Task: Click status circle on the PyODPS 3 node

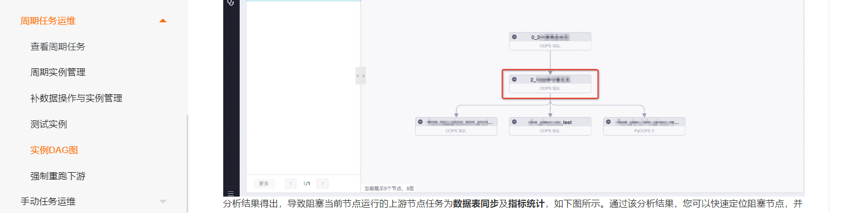Action: click(608, 122)
